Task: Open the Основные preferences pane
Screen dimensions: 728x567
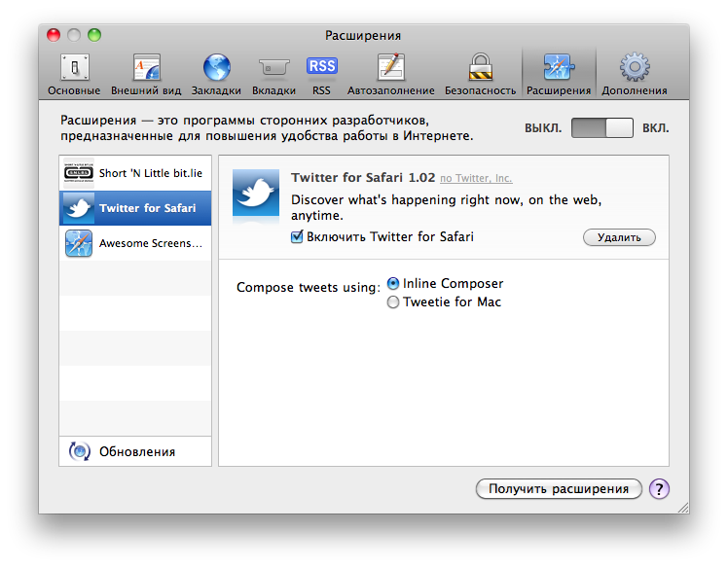Action: 74,74
